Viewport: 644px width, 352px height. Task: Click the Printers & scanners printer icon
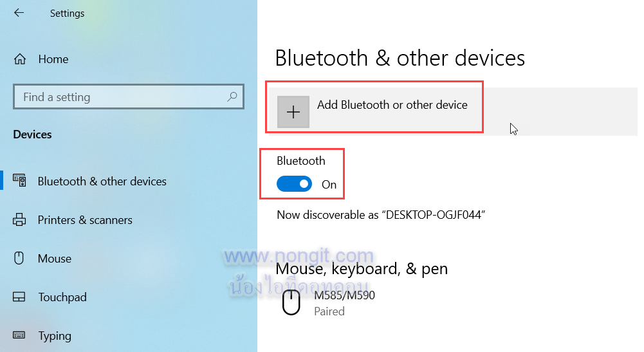(19, 219)
